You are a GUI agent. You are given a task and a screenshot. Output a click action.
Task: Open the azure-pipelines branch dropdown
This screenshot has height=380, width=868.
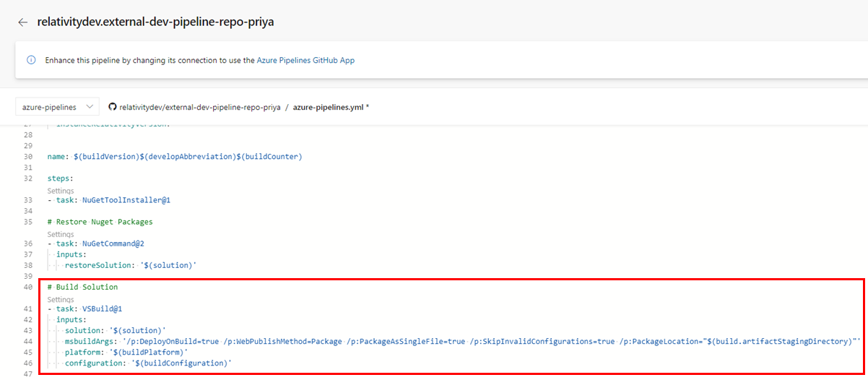58,107
